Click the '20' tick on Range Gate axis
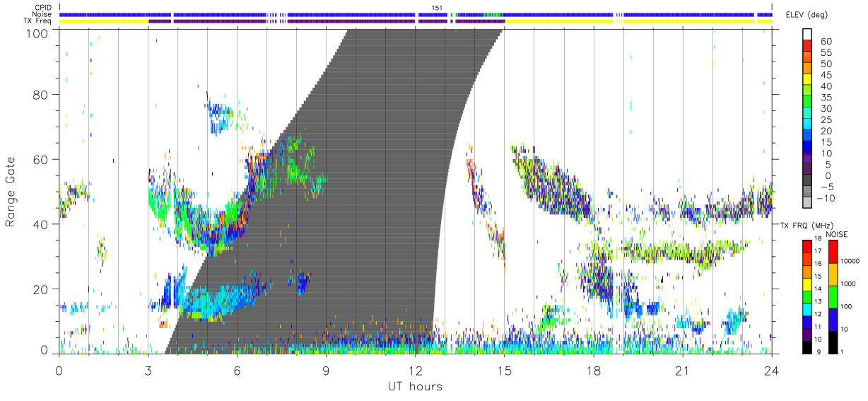The width and height of the screenshot is (868, 401). [x=42, y=289]
